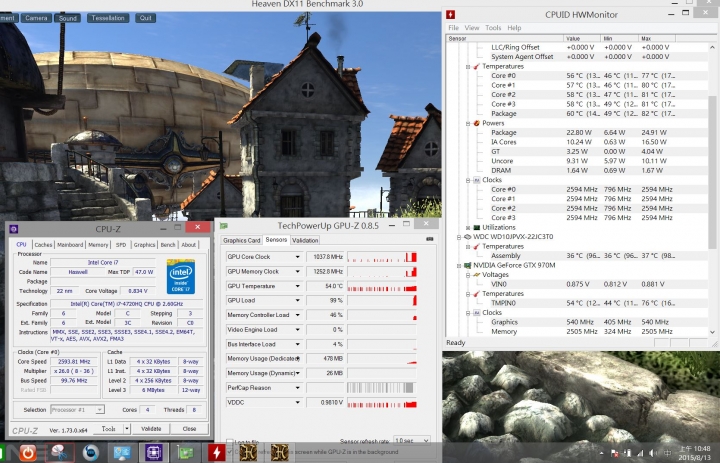
Task: Click the Validate button in CPU-Z
Action: coord(151,429)
